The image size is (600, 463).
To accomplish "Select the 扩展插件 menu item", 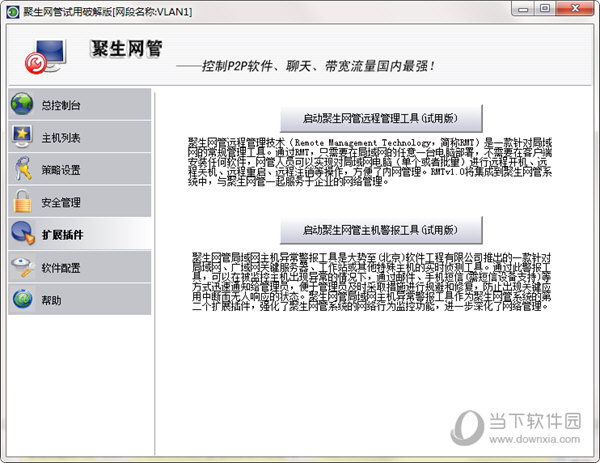I will tap(80, 234).
